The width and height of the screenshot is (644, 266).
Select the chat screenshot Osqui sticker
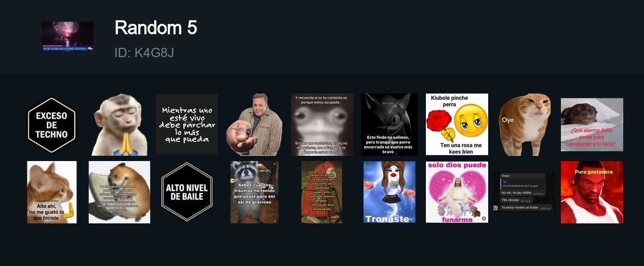tap(525, 192)
